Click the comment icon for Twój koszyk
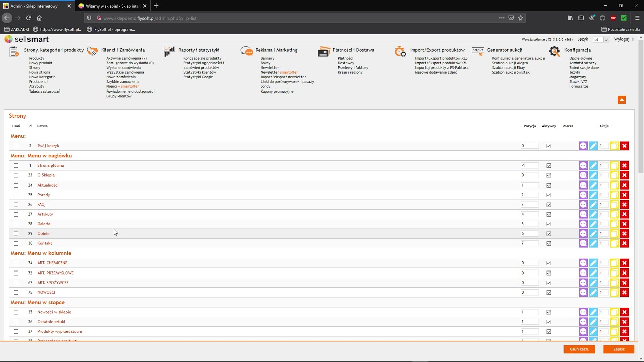The width and height of the screenshot is (644, 362). pyautogui.click(x=583, y=146)
